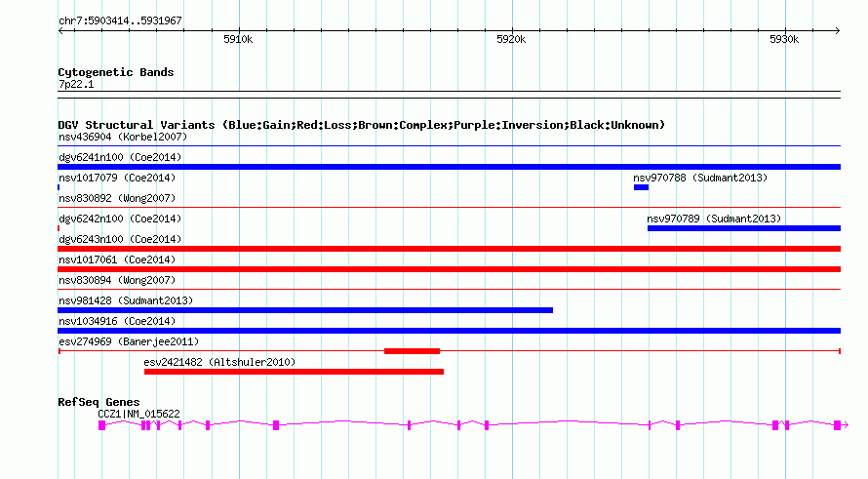Open variant nsv981428 (Sudmant2013) label
868x479 pixels.
126,300
